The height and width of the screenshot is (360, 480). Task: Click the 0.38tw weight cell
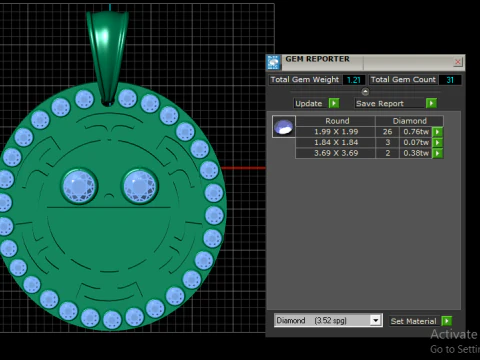(416, 153)
